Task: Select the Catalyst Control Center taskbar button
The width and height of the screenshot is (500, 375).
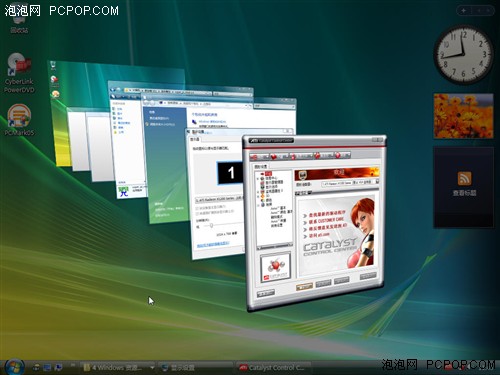Action: tap(273, 368)
